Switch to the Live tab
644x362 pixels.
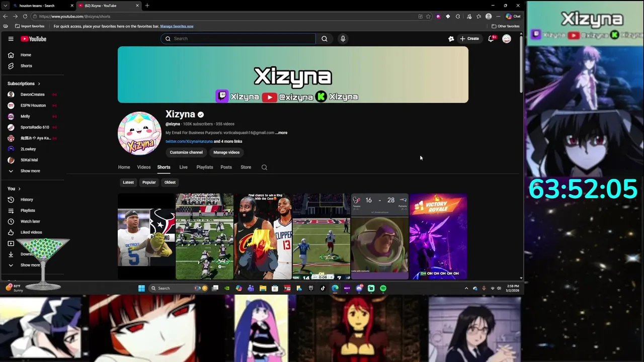pos(183,167)
